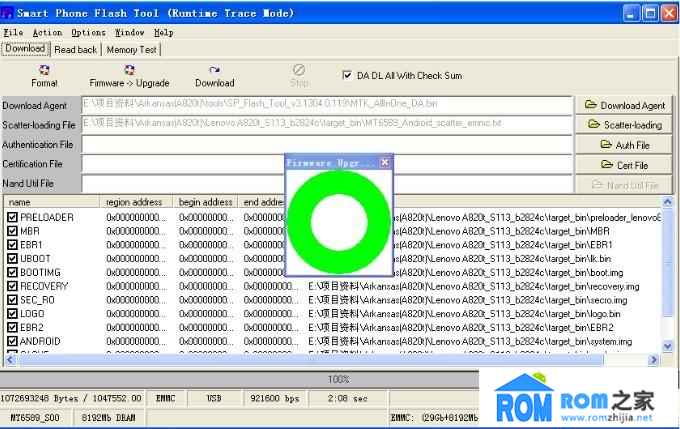Toggle DA DL All With Check Sum
The image size is (680, 429).
click(x=347, y=75)
